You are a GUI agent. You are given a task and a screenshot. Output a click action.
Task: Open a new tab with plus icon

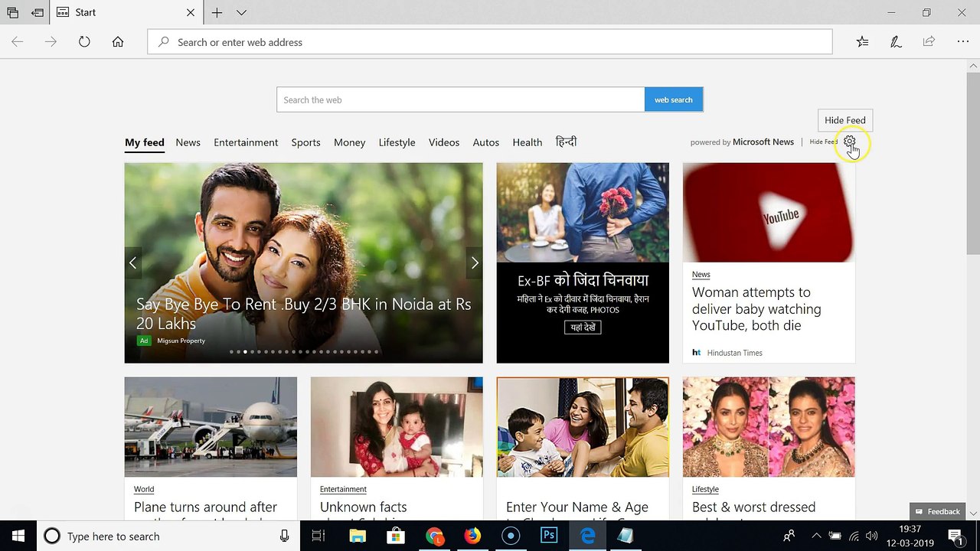pos(217,13)
